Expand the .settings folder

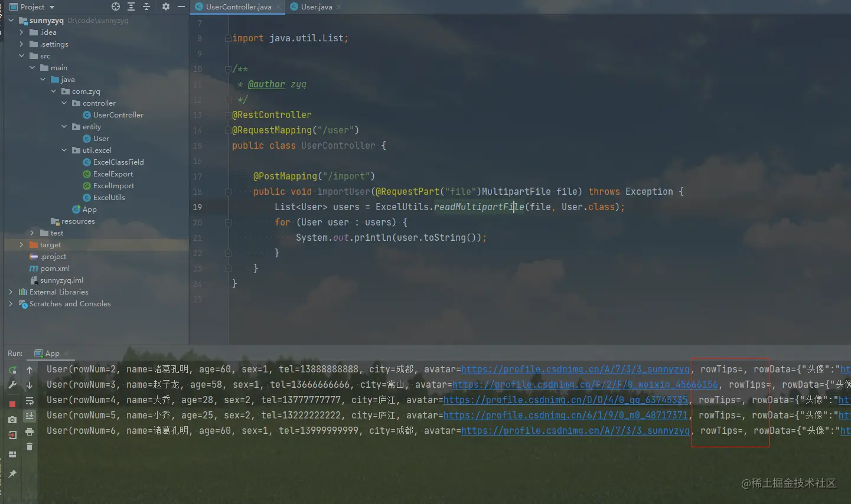click(21, 44)
